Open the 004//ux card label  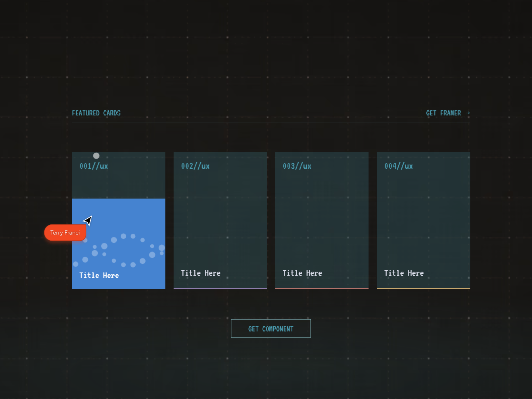(x=399, y=166)
